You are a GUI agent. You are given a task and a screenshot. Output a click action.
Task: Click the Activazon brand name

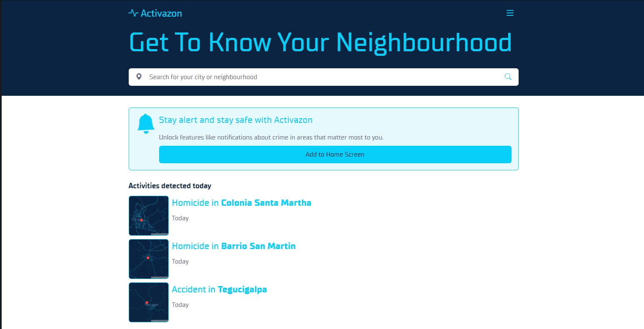point(161,13)
